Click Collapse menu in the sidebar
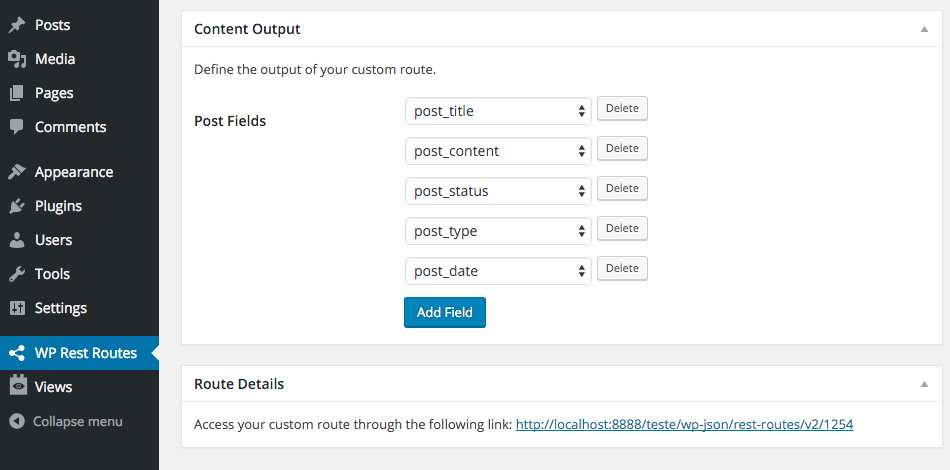Screen dimensions: 950x470 pos(77,421)
